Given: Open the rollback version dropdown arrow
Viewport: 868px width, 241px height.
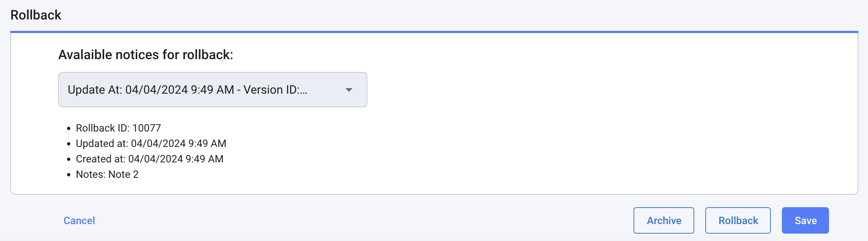Looking at the screenshot, I should [x=349, y=90].
